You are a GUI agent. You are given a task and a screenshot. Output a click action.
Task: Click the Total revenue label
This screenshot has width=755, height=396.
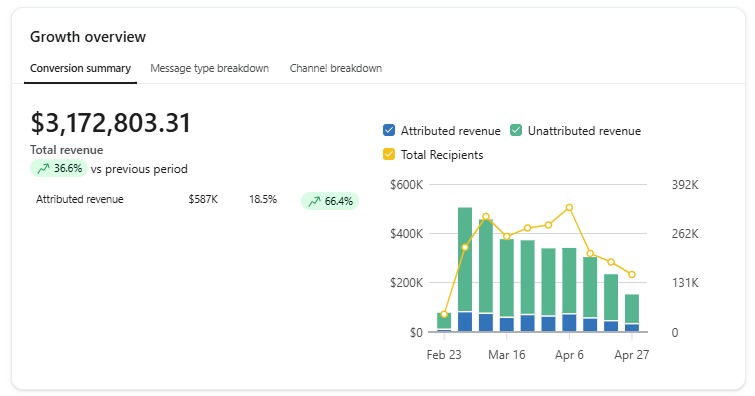point(66,150)
